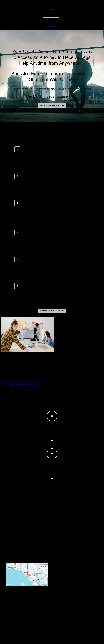Click the fourth feature icon in the list
Image resolution: width=104 pixels, height=644 pixels.
point(17,232)
